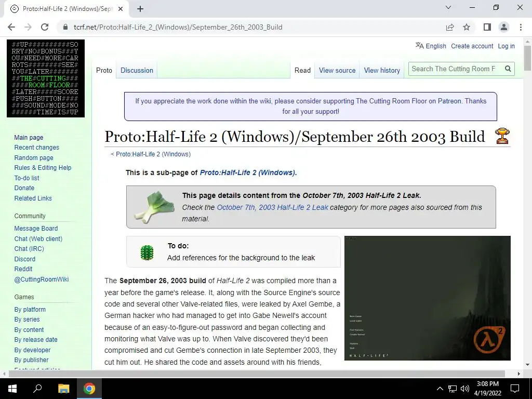Click the share page icon

450,27
